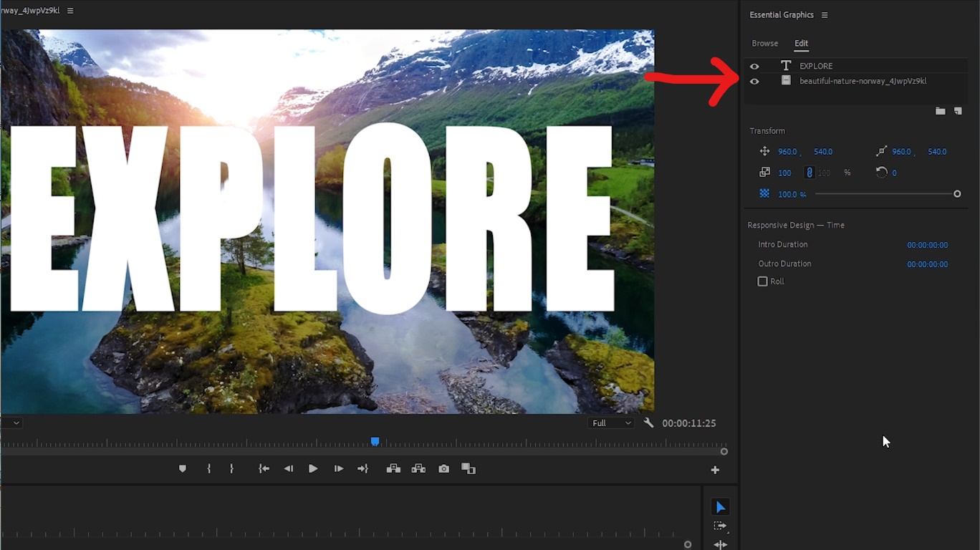Mark In point

(x=208, y=469)
